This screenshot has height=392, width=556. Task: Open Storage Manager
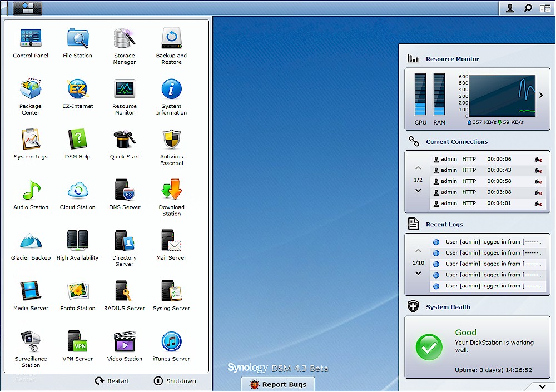pos(125,46)
